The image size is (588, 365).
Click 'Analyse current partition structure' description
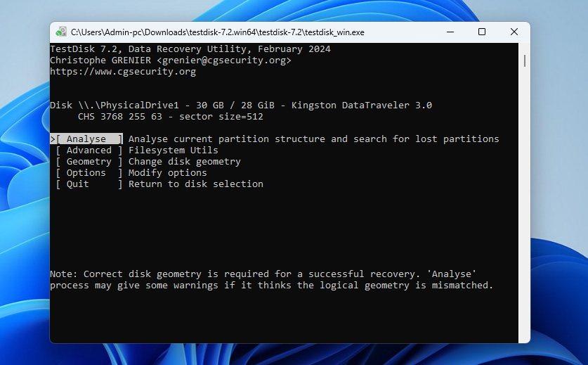314,139
